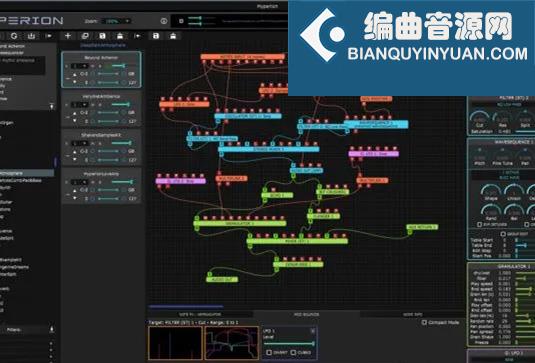This screenshot has width=535, height=363.
Task: Click the blue STEREO MIXER 1 node
Action: pos(269,149)
